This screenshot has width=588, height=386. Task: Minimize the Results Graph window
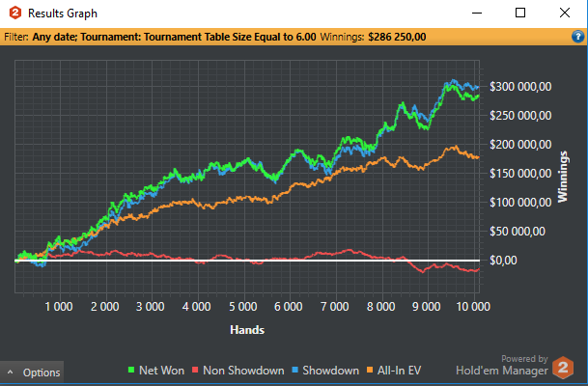coord(477,13)
